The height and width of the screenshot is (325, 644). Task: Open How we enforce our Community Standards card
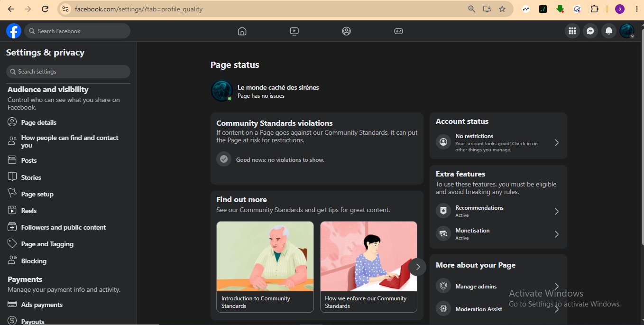pos(368,267)
